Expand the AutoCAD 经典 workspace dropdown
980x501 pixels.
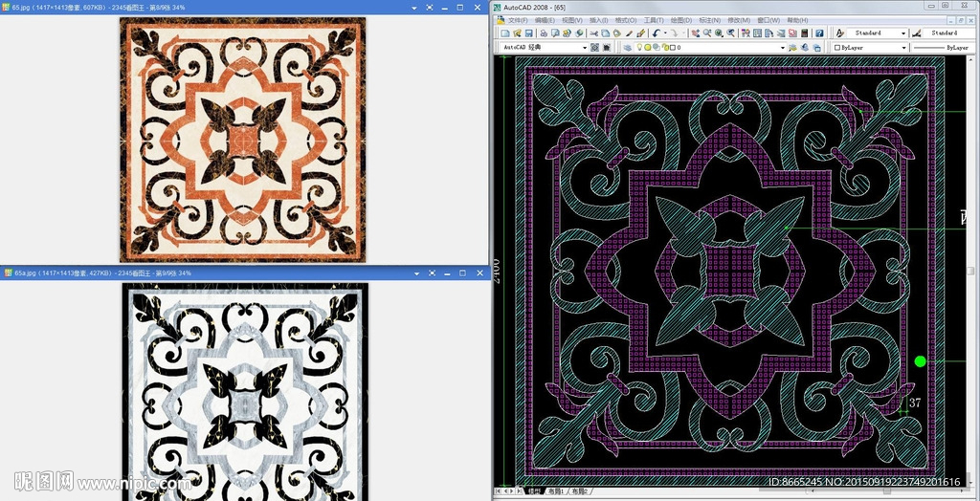tap(585, 48)
